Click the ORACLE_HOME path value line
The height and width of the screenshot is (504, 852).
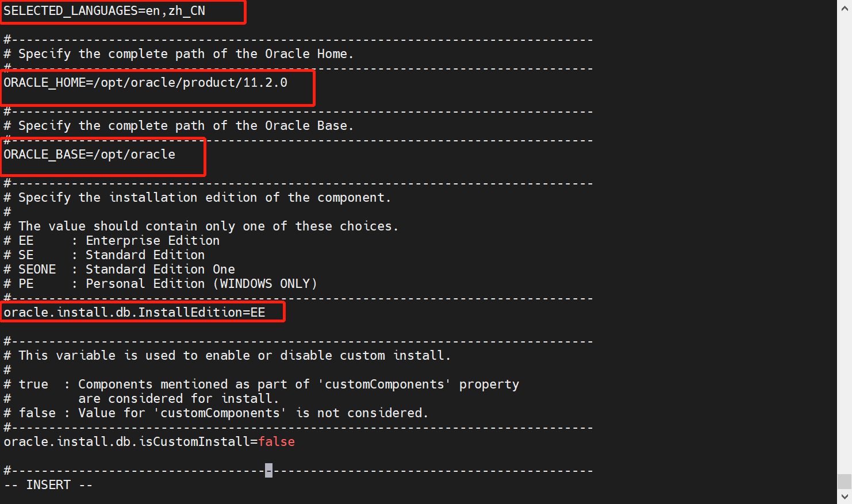point(145,83)
